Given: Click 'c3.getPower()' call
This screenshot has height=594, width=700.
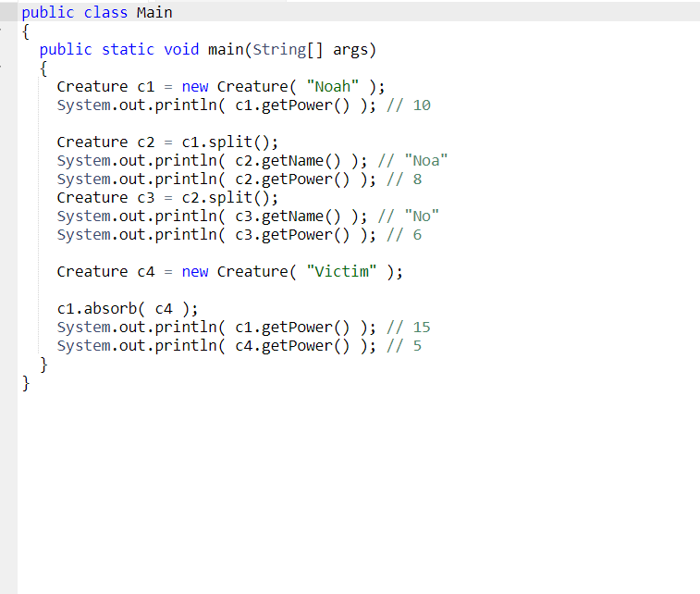Looking at the screenshot, I should 292,235.
